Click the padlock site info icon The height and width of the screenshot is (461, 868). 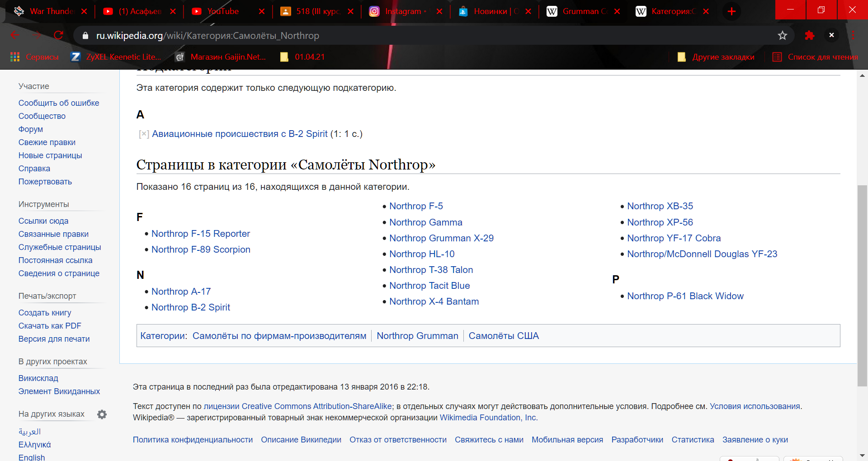85,36
